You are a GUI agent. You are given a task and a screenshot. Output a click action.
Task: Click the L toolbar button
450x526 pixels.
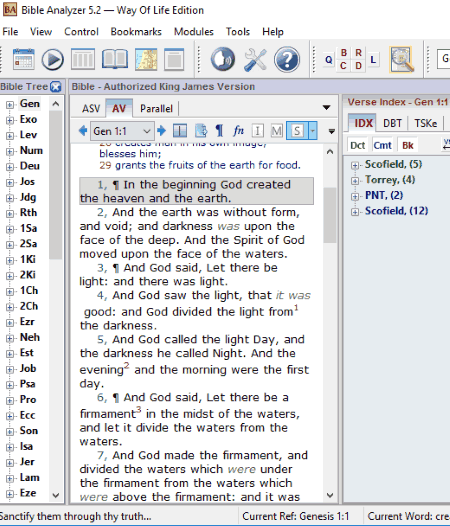coord(373,60)
